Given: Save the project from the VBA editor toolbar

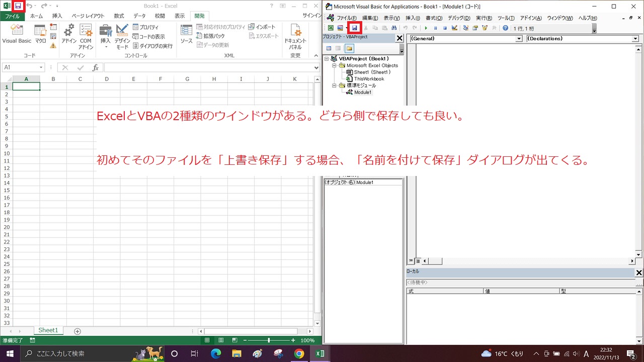Looking at the screenshot, I should click(354, 28).
